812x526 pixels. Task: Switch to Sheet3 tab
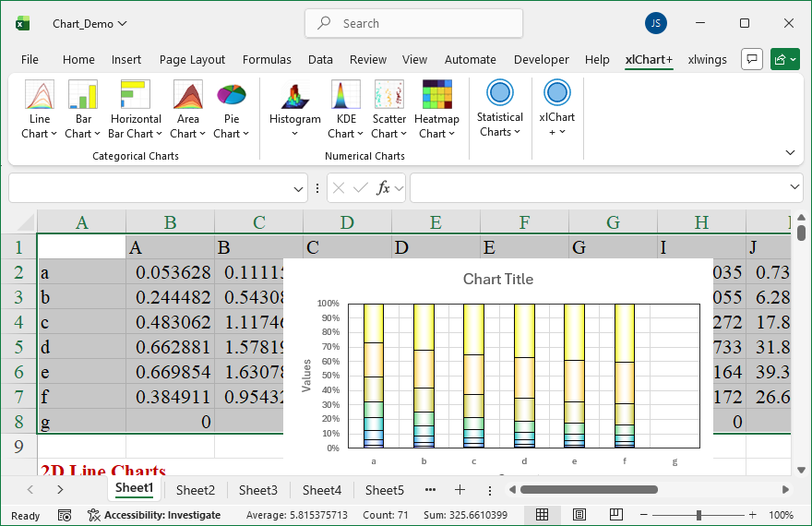coord(258,490)
